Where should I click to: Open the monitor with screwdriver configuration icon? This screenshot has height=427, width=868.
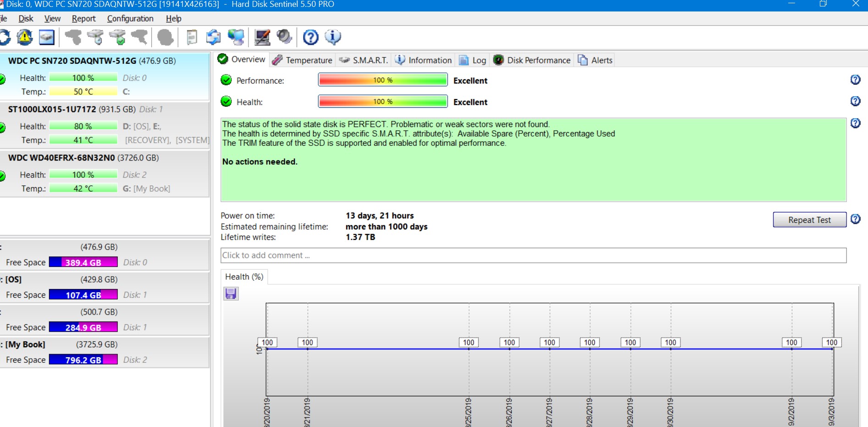point(262,37)
